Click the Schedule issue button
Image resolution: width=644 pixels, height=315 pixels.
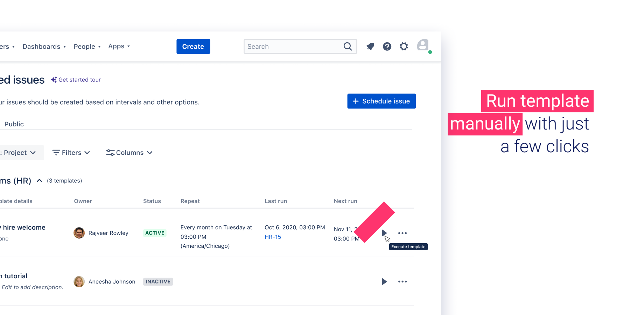coord(381,101)
